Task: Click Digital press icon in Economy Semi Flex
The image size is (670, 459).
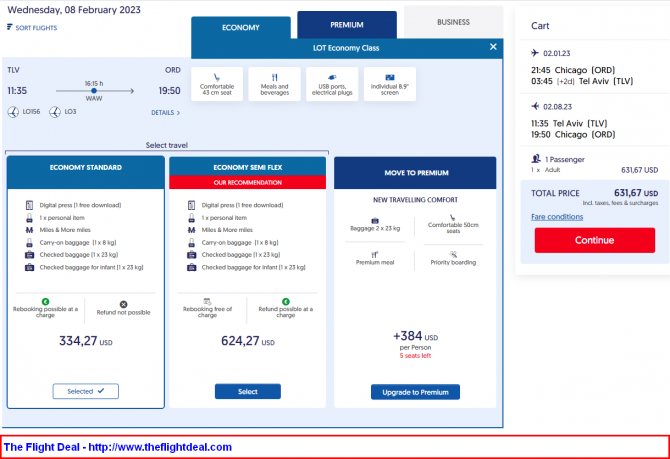Action: [x=191, y=205]
